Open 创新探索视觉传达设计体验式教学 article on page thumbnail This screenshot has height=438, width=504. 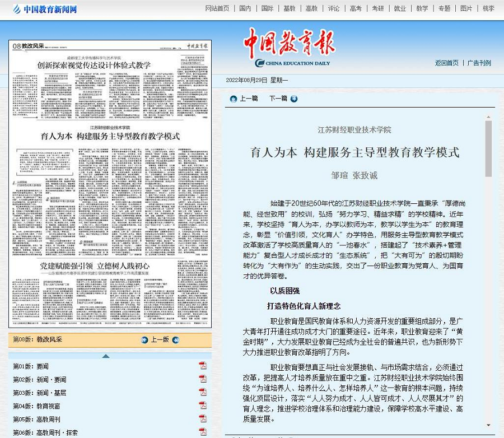tap(94, 66)
